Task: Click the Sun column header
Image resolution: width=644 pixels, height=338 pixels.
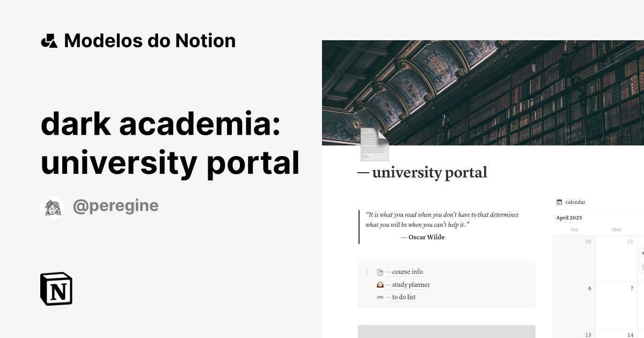Action: pos(574,229)
